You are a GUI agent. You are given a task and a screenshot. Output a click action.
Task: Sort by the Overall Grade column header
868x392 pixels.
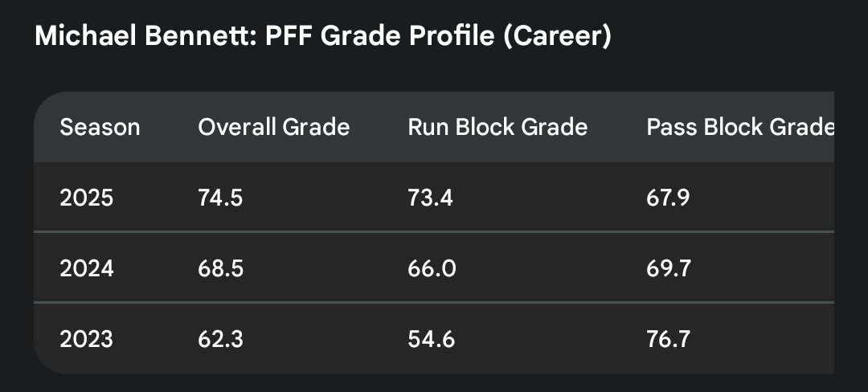pyautogui.click(x=273, y=127)
